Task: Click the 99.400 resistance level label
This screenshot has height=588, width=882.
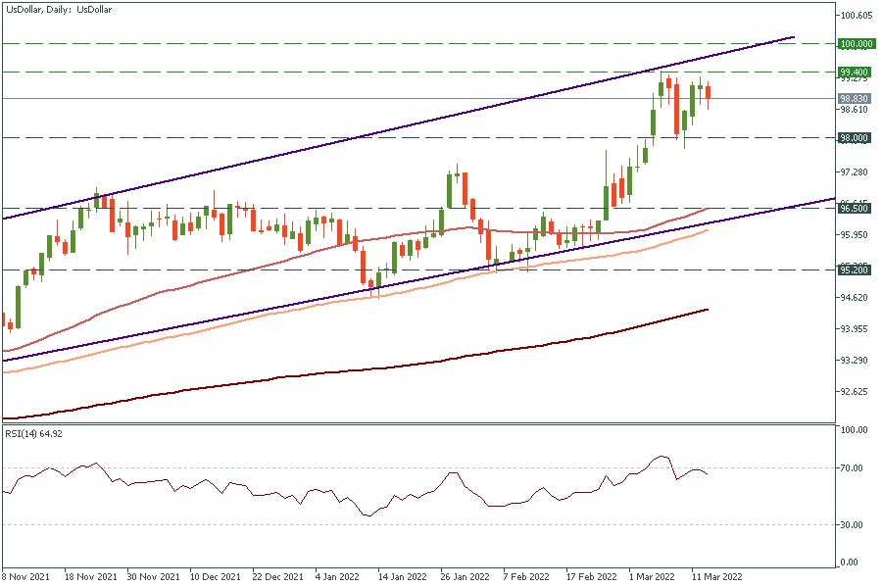Action: pyautogui.click(x=855, y=72)
